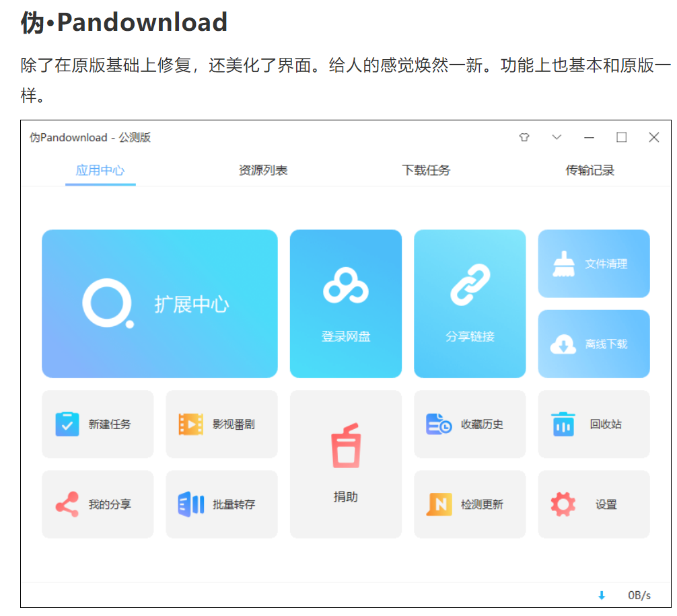Click the 伪Pandownload - 公测版 window title
Viewport: 677px width, 616px height.
(90, 138)
